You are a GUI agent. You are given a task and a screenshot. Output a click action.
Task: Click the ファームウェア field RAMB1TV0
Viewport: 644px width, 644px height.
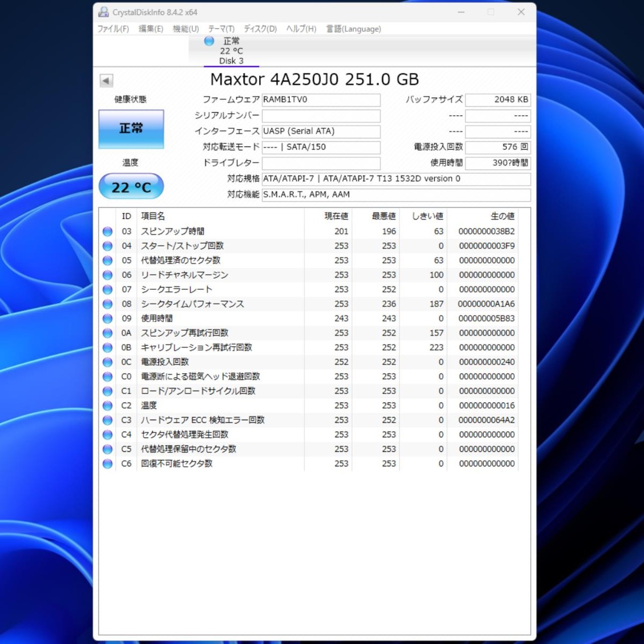coord(321,100)
